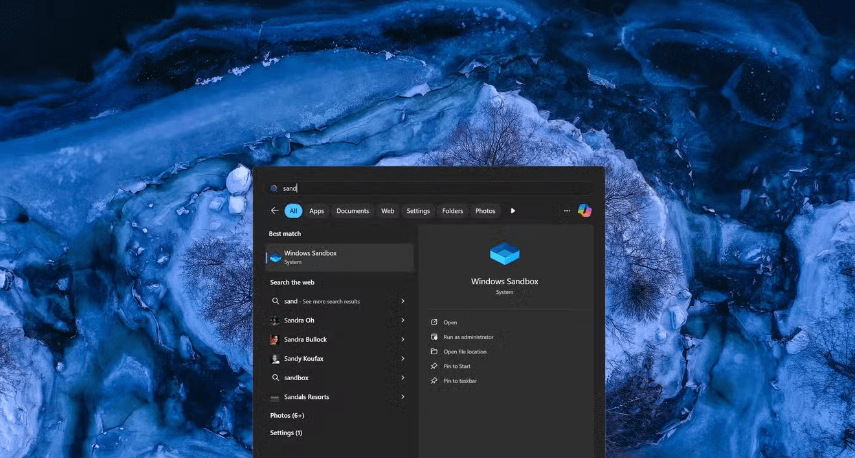The height and width of the screenshot is (458, 855).
Task: Click search icon next to 'sandbox'
Action: 275,378
